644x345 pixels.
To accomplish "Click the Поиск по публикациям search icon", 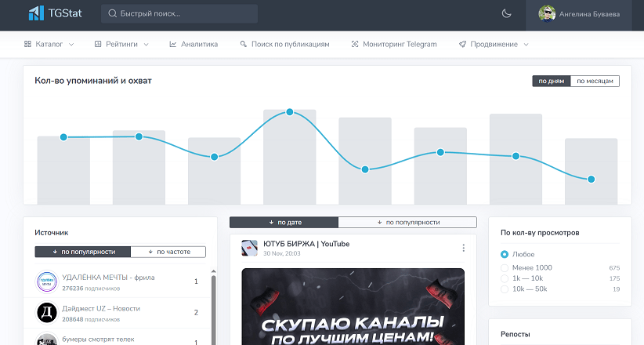I will pos(244,44).
